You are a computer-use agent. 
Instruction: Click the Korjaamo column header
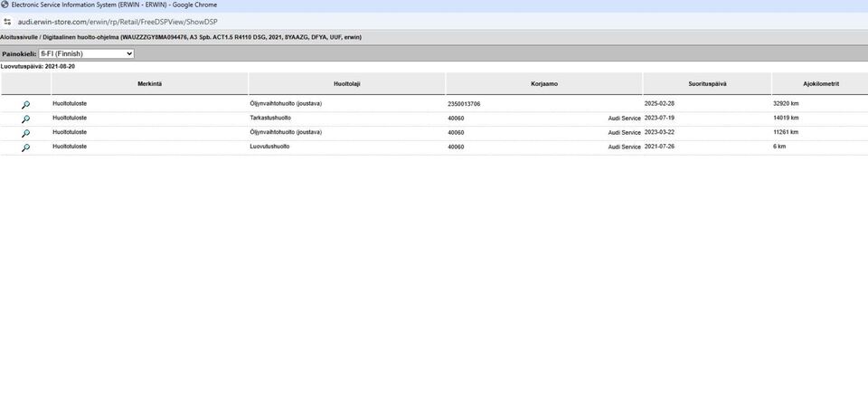tap(543, 84)
